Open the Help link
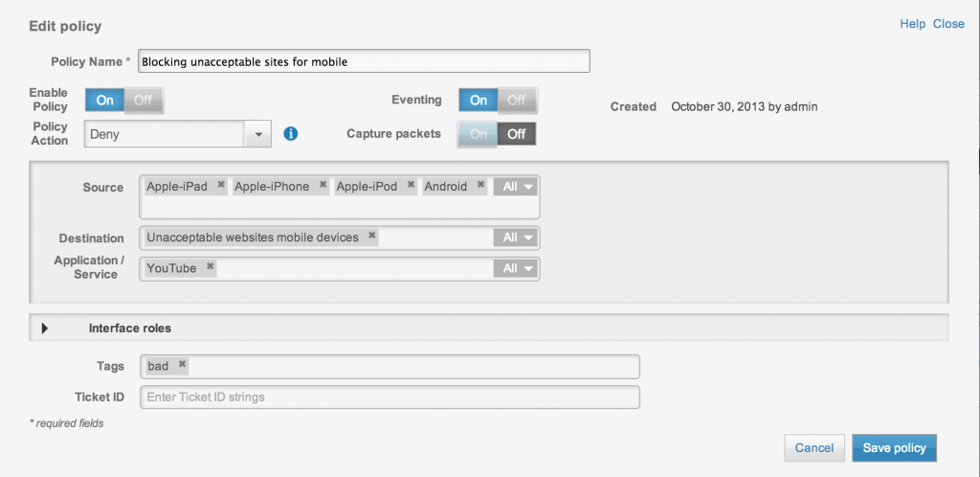Image resolution: width=980 pixels, height=477 pixels. point(912,24)
